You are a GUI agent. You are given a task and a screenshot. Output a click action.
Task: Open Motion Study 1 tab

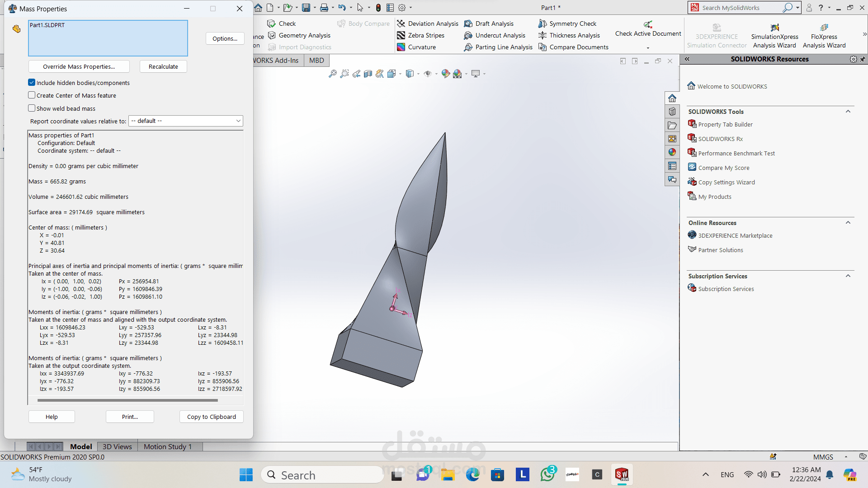(168, 446)
